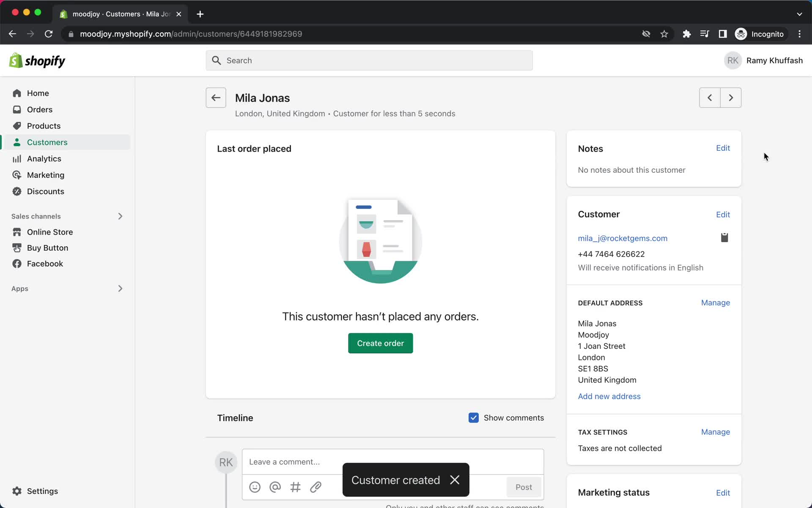Viewport: 812px width, 508px height.
Task: Toggle the Show comments checkbox
Action: coord(474,418)
